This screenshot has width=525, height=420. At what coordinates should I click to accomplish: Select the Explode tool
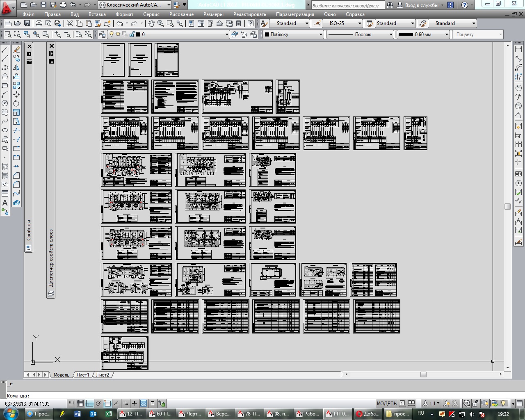point(16,203)
